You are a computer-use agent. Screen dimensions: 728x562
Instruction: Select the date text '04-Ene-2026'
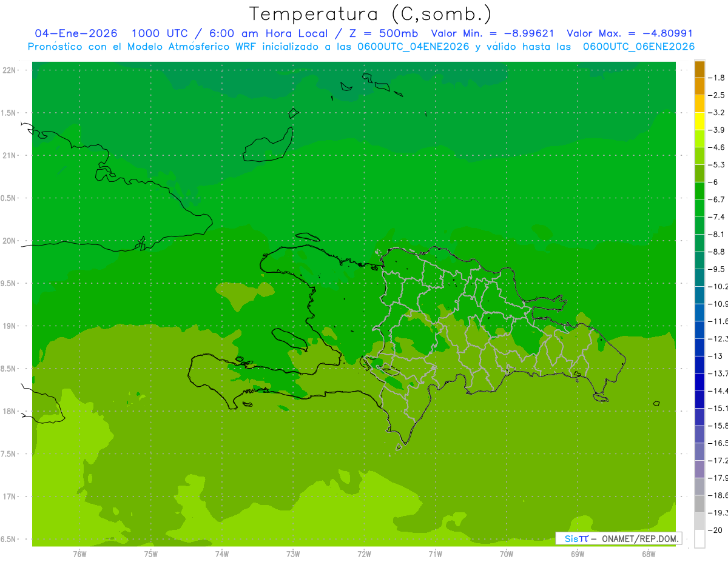[76, 33]
